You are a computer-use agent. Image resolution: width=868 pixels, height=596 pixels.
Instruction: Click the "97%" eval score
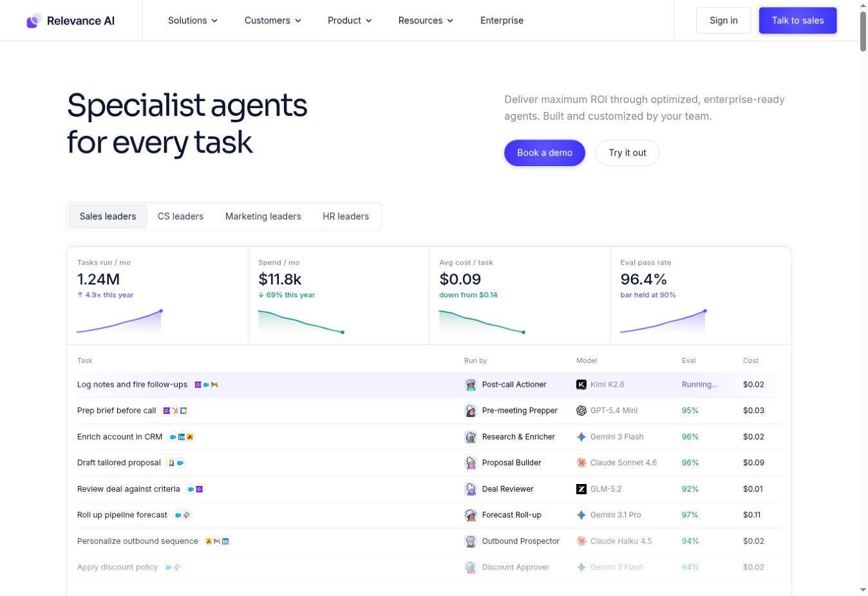(x=690, y=515)
